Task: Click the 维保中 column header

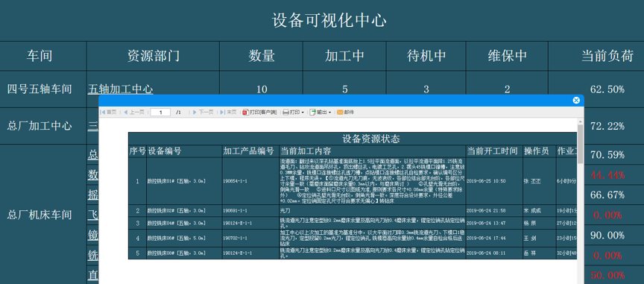Action: click(x=508, y=55)
